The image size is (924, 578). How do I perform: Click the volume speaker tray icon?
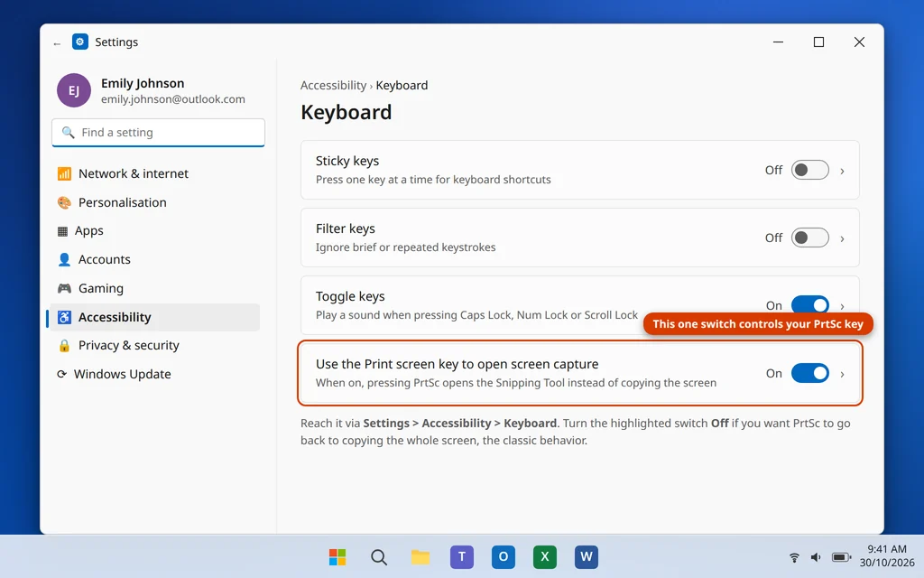tap(816, 557)
